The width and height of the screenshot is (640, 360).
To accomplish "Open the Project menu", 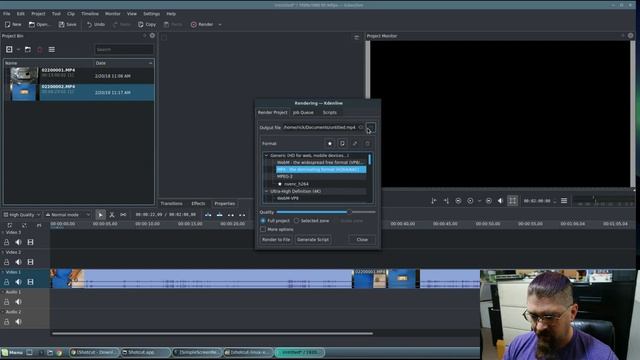I will [x=38, y=14].
